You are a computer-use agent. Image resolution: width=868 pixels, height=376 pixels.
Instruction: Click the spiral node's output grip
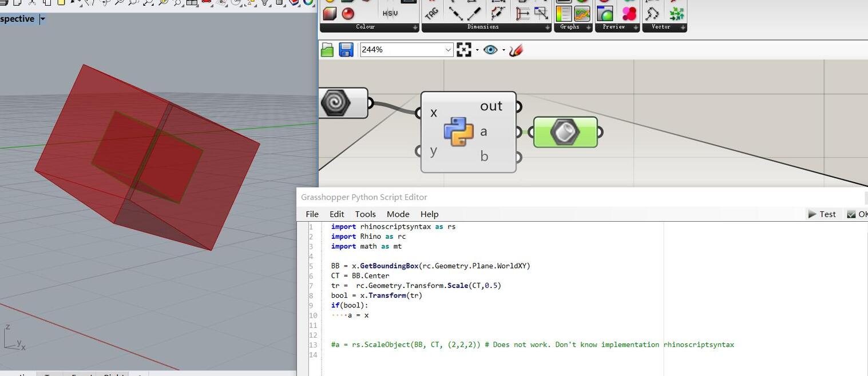[x=370, y=103]
